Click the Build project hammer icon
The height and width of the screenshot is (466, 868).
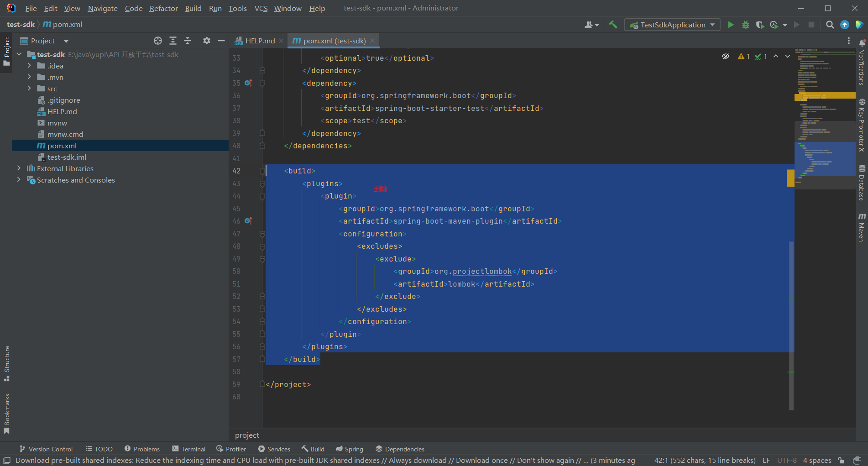pyautogui.click(x=613, y=25)
